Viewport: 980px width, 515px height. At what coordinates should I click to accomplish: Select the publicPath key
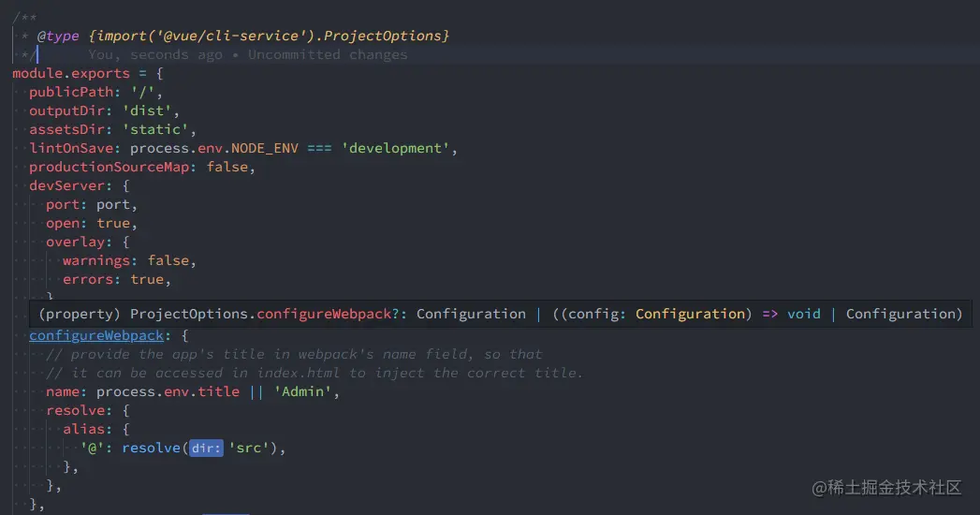71,92
